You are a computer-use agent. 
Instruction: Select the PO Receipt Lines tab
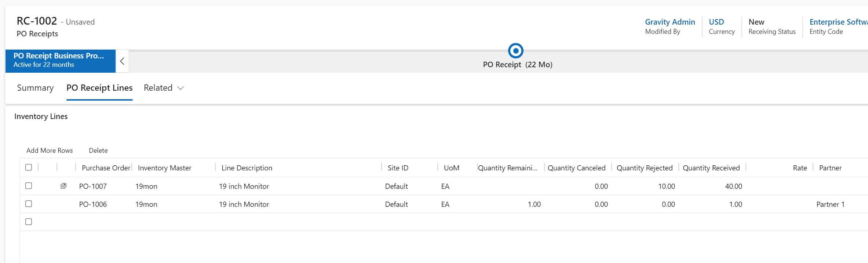(99, 88)
